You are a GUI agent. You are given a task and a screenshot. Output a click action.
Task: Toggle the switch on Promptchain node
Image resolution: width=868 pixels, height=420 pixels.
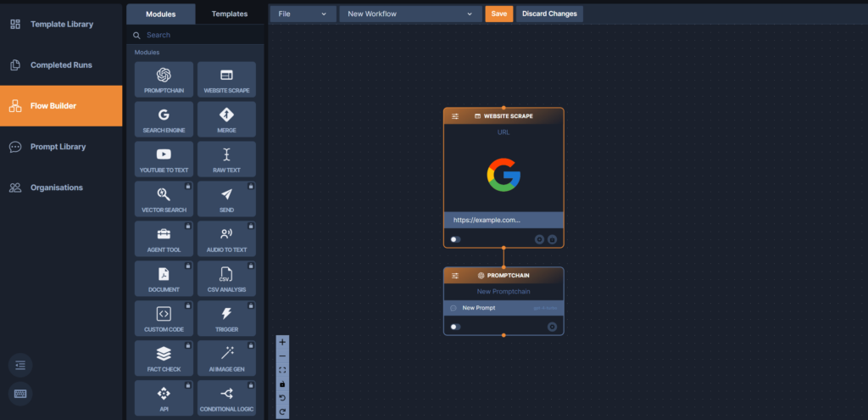(455, 327)
